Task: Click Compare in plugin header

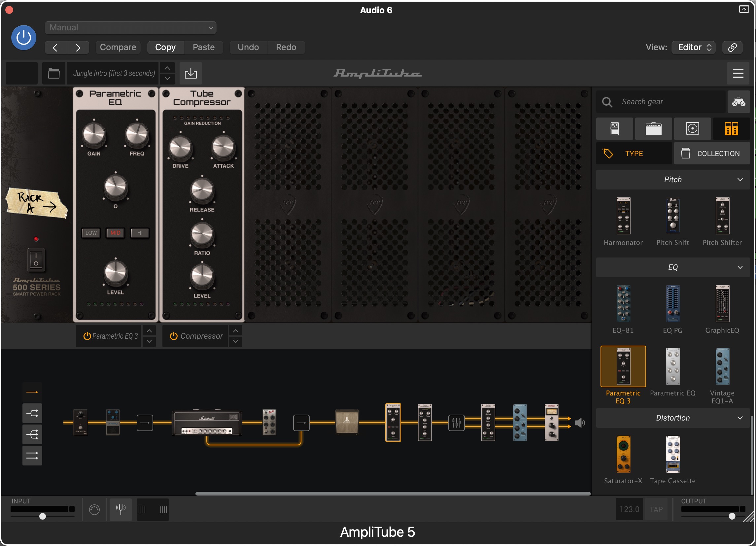Action: pos(118,47)
